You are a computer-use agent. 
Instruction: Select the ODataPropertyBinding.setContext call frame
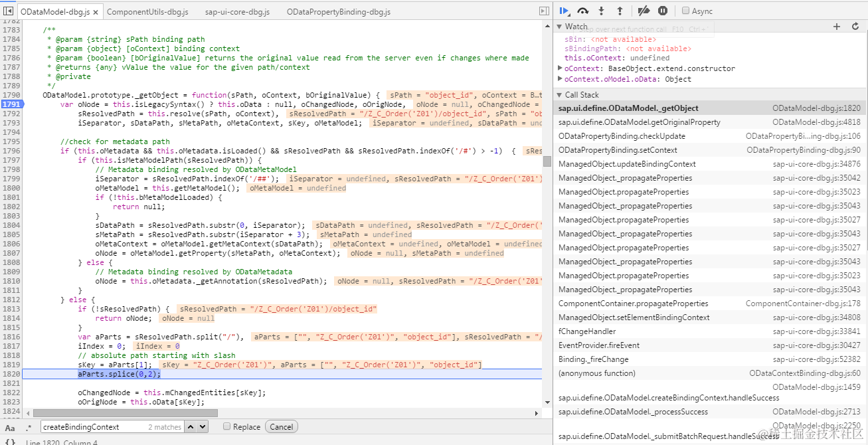point(710,150)
